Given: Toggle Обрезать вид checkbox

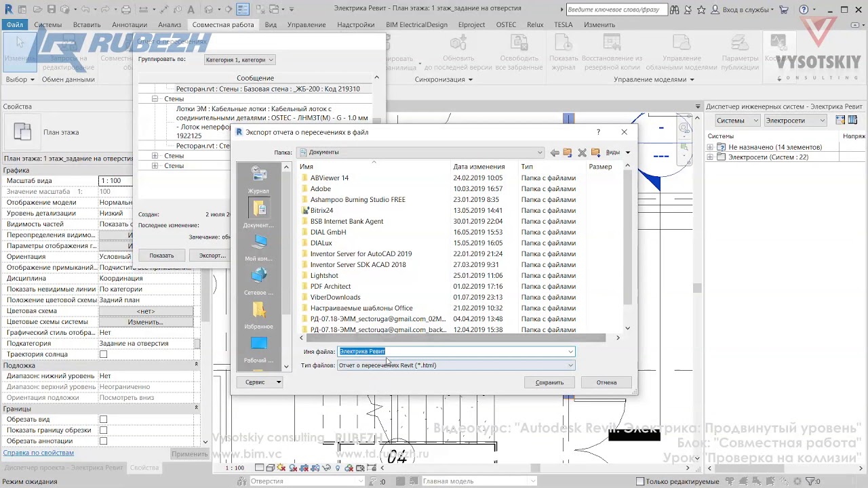Looking at the screenshot, I should coord(104,420).
